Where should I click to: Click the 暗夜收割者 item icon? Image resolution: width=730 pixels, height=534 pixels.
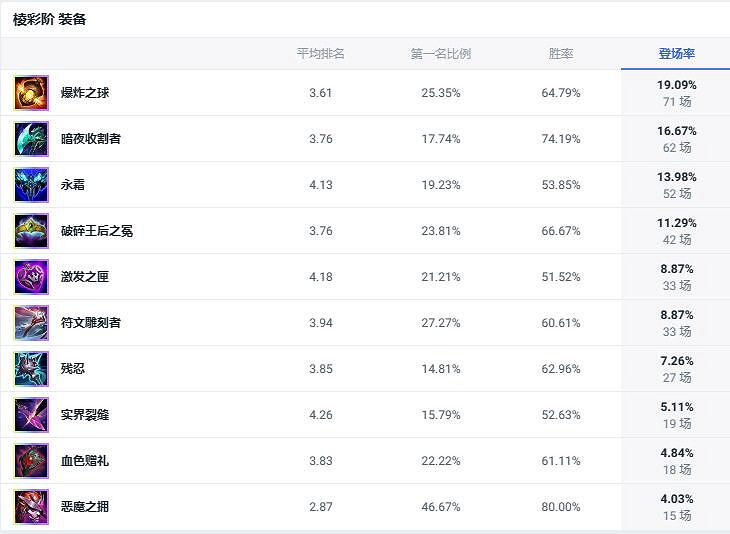click(31, 139)
